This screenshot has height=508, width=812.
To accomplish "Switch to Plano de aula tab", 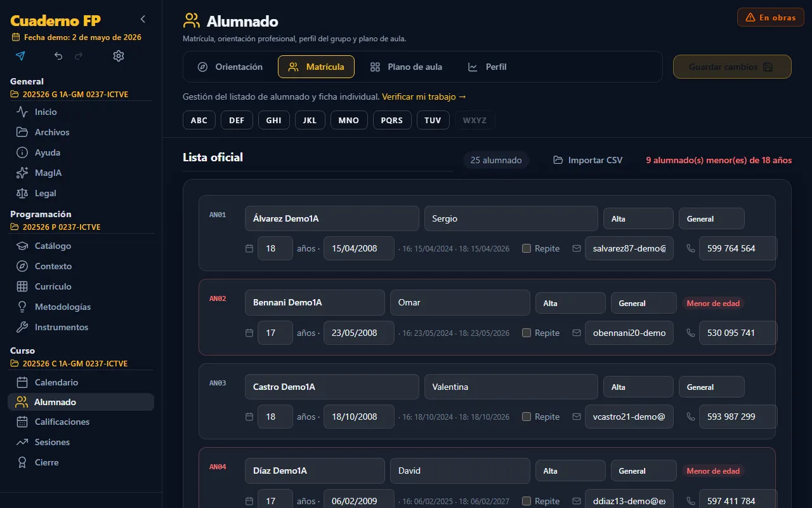I will click(406, 67).
